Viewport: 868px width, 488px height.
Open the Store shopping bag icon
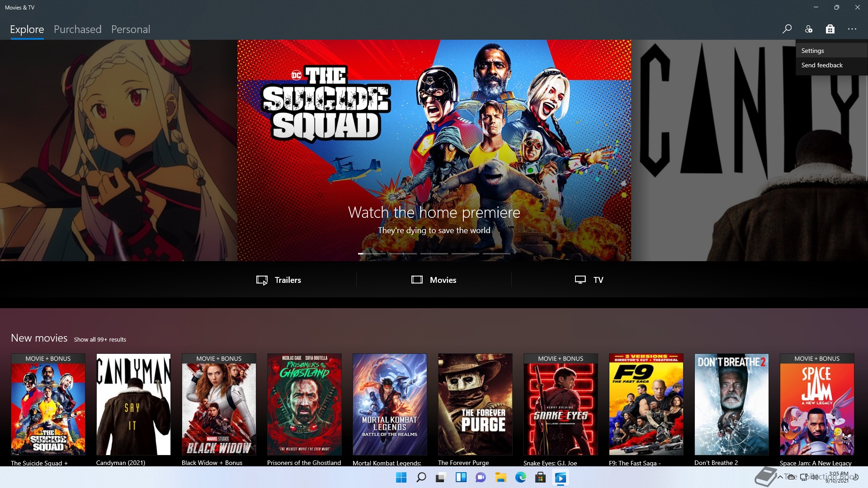pos(830,29)
